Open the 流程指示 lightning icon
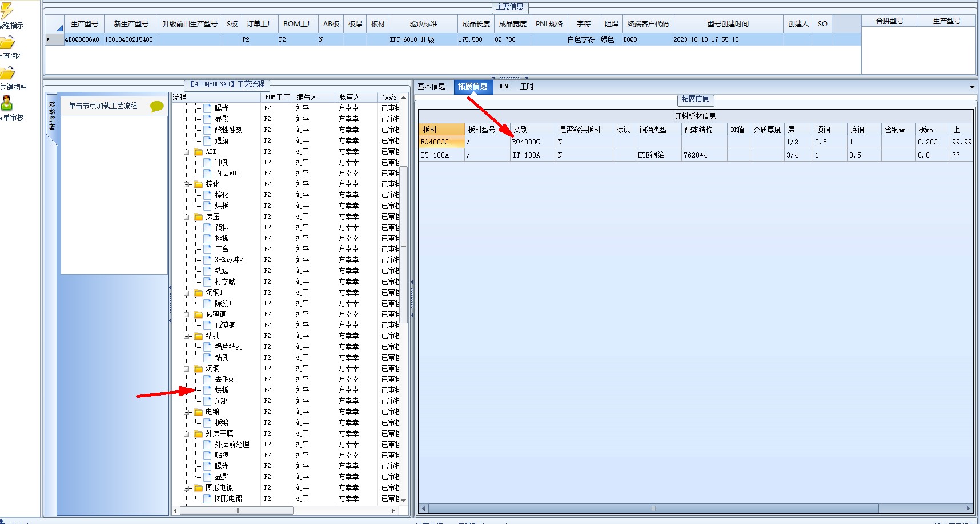980x524 pixels. [6, 11]
